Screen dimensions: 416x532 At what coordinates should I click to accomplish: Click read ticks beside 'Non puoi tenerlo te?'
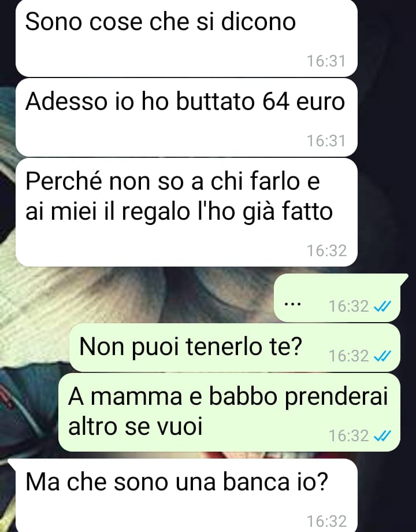click(x=382, y=356)
